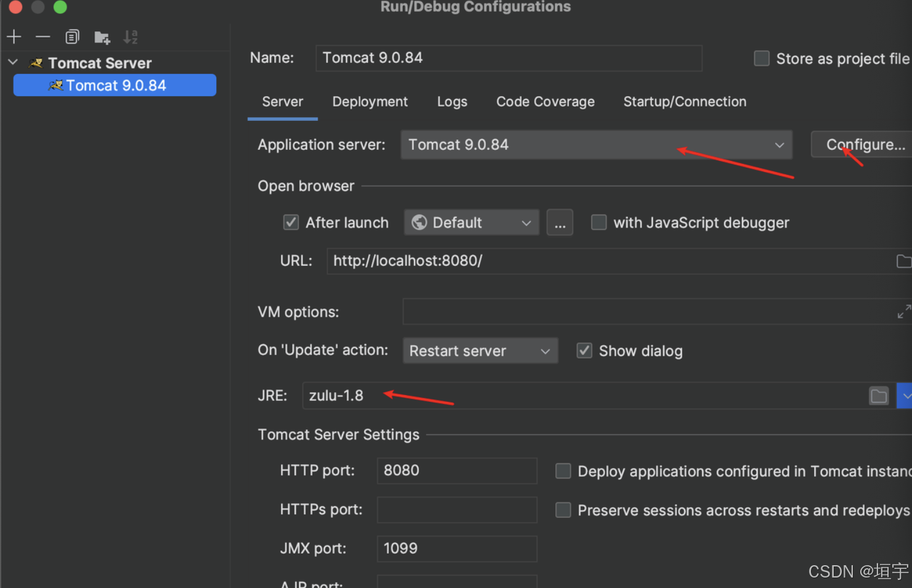
Task: Open the Logs tab
Action: 452,102
